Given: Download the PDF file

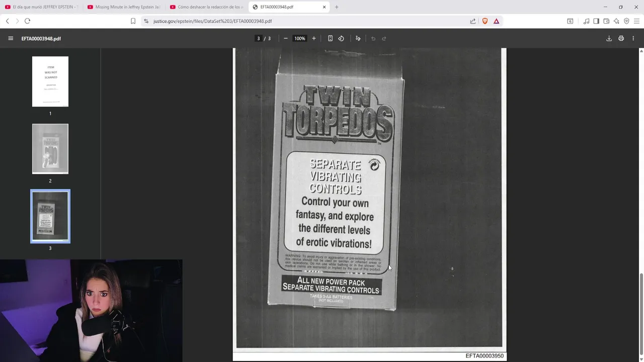Looking at the screenshot, I should point(609,38).
